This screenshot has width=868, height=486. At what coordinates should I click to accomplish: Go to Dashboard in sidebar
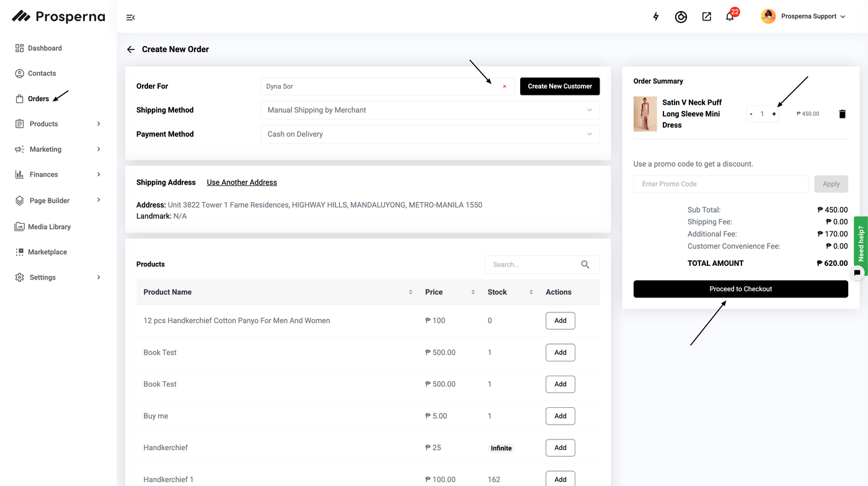click(x=45, y=48)
